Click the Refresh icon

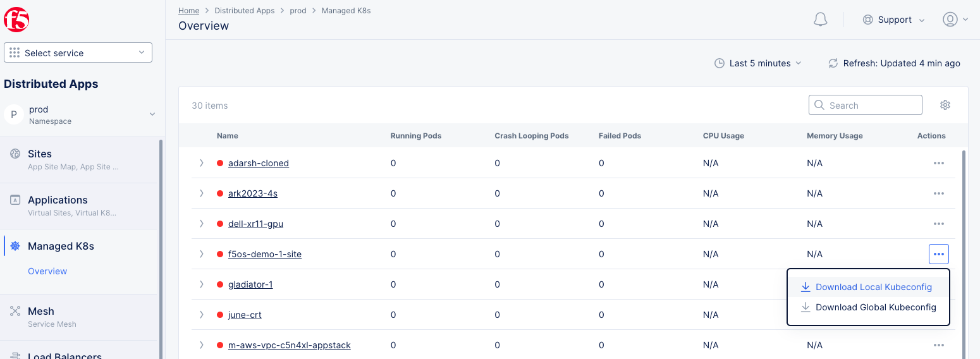click(x=833, y=63)
